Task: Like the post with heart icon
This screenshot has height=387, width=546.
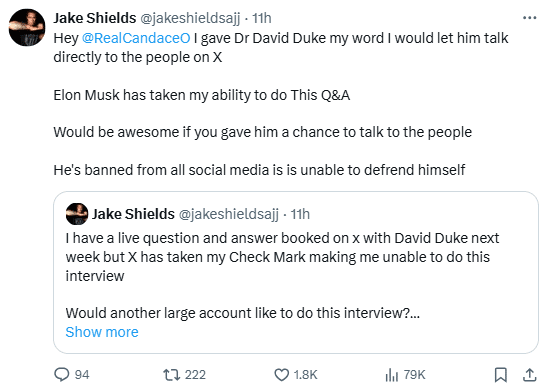Action: 282,375
